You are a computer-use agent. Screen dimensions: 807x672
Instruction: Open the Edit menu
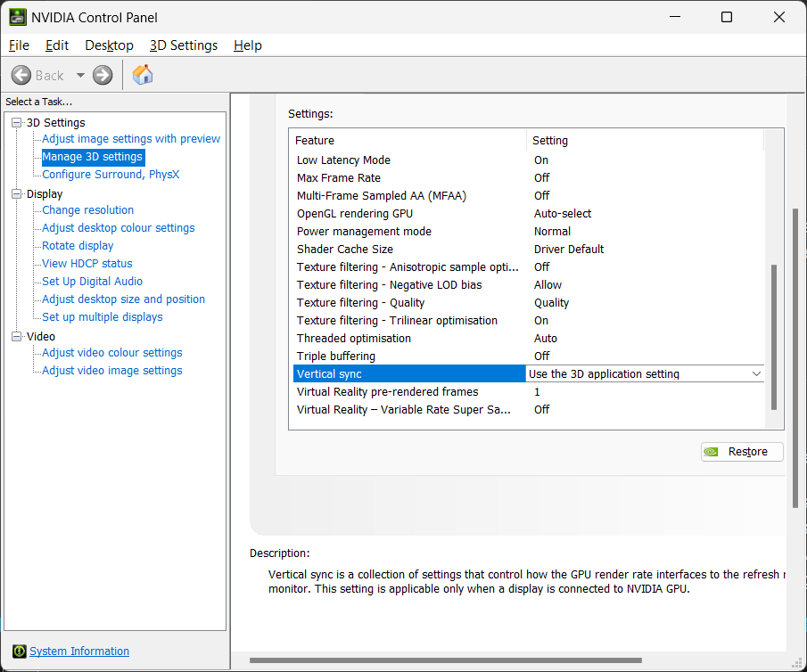tap(56, 45)
